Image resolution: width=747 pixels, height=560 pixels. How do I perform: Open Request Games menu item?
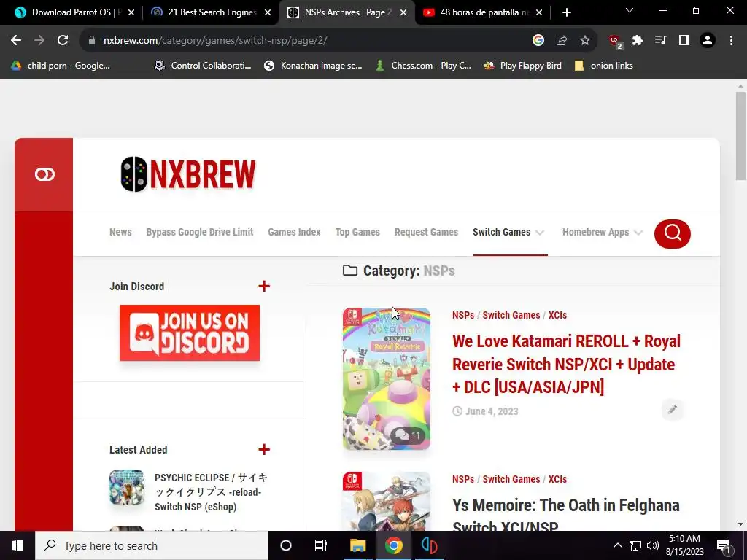[426, 232]
